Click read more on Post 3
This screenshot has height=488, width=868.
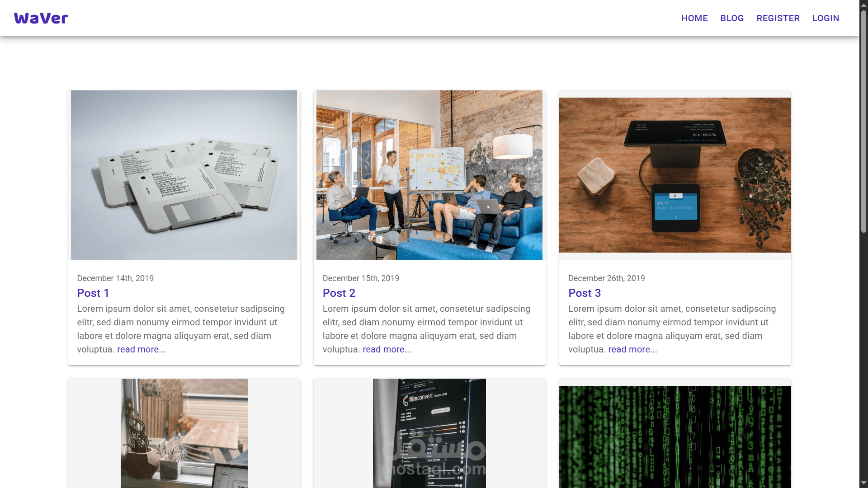tap(632, 349)
